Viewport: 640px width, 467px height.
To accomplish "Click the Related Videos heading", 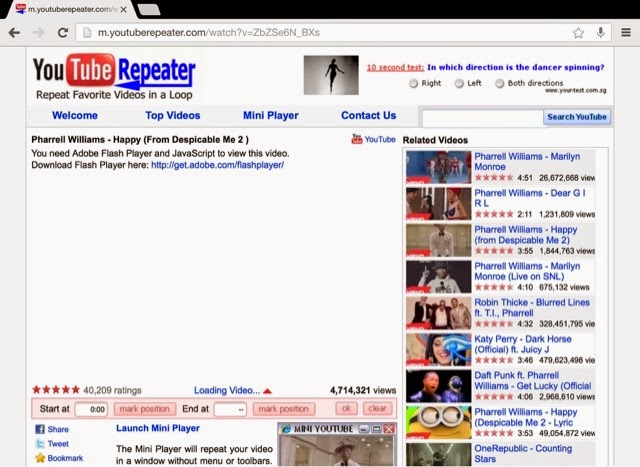I will point(435,140).
